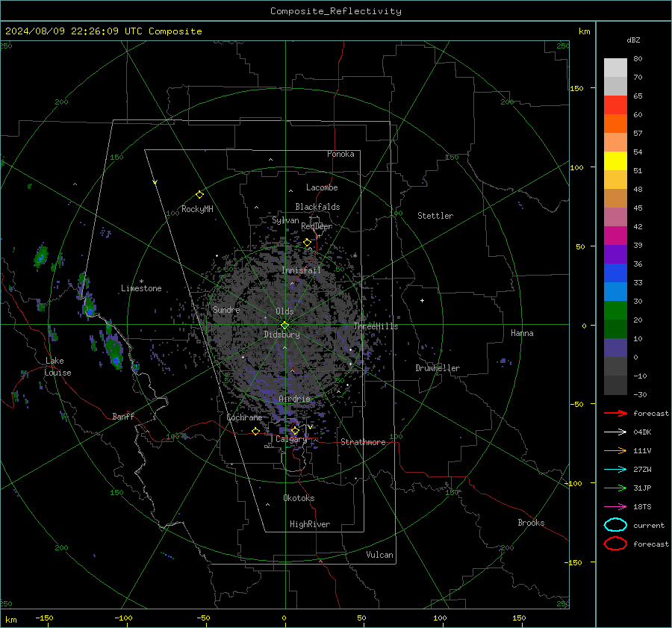Click the magenta 18TS arrow legend icon
Viewport: 672px width, 628px height.
tap(615, 507)
